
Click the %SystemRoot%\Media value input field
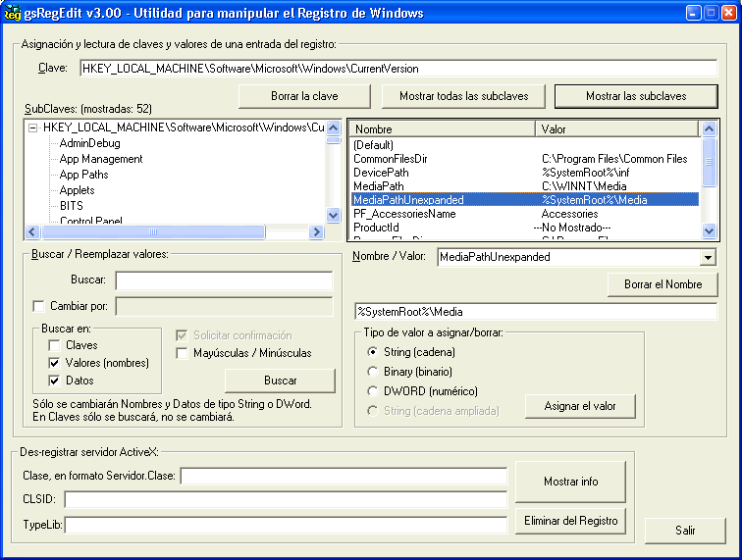click(536, 312)
